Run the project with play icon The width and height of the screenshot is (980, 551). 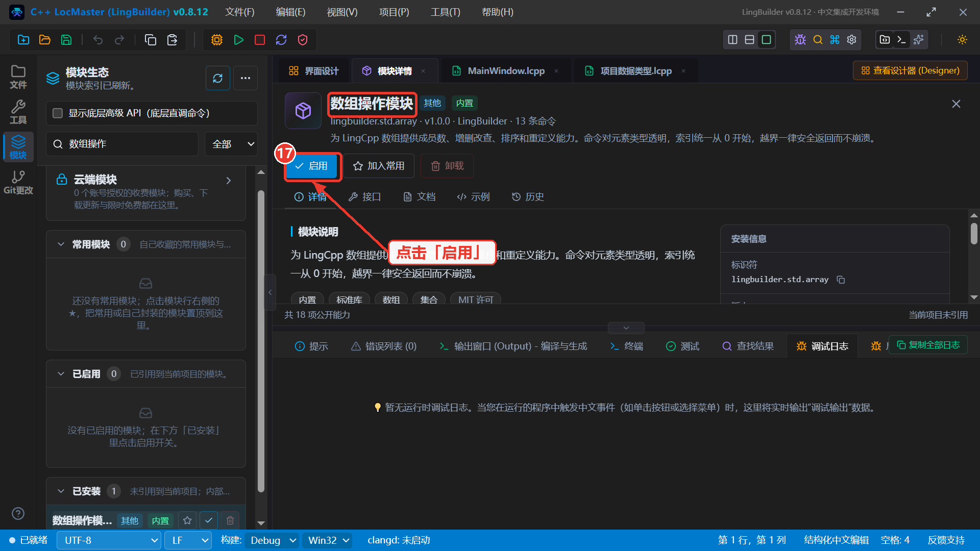point(238,40)
